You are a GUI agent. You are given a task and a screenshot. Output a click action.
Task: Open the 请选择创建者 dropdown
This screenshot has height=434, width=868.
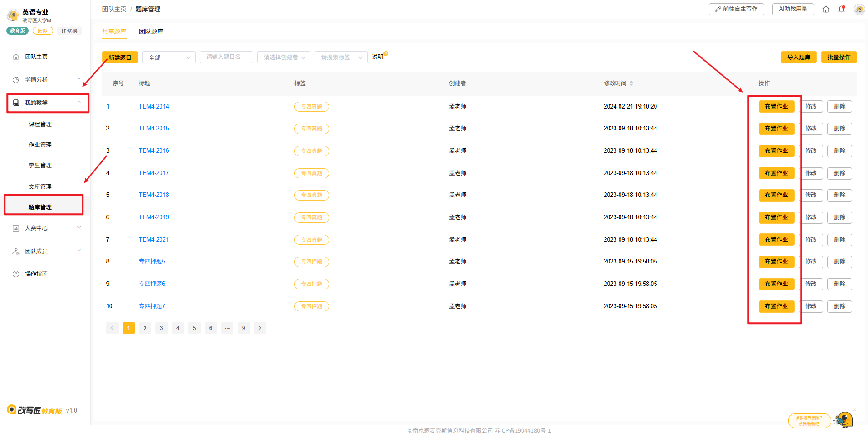284,57
